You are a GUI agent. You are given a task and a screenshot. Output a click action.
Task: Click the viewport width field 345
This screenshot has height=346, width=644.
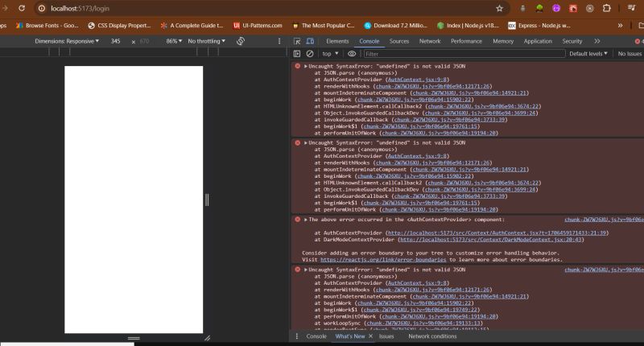point(115,41)
